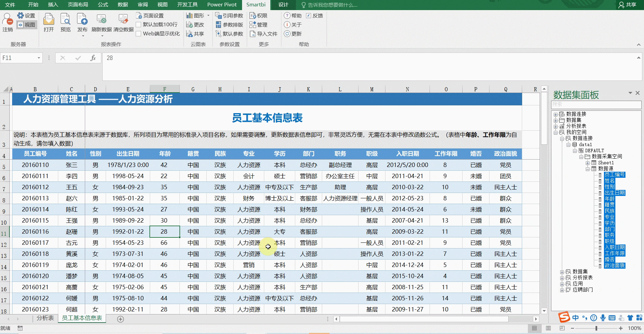The width and height of the screenshot is (644, 334).
Task: Click the zoom in plus button
Action: [621, 328]
